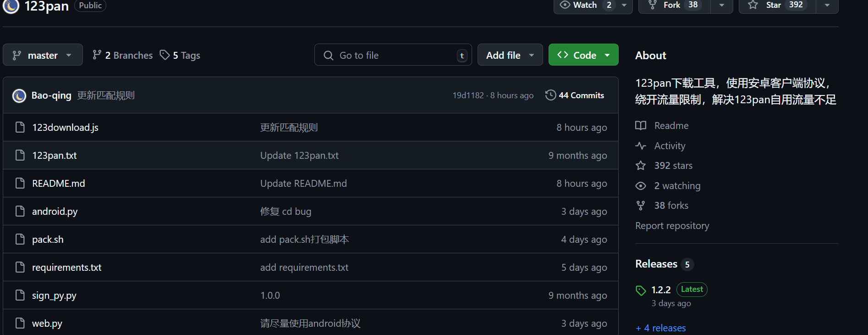View the 44 Commits history
Screen dimensions: 868x335
click(x=581, y=95)
